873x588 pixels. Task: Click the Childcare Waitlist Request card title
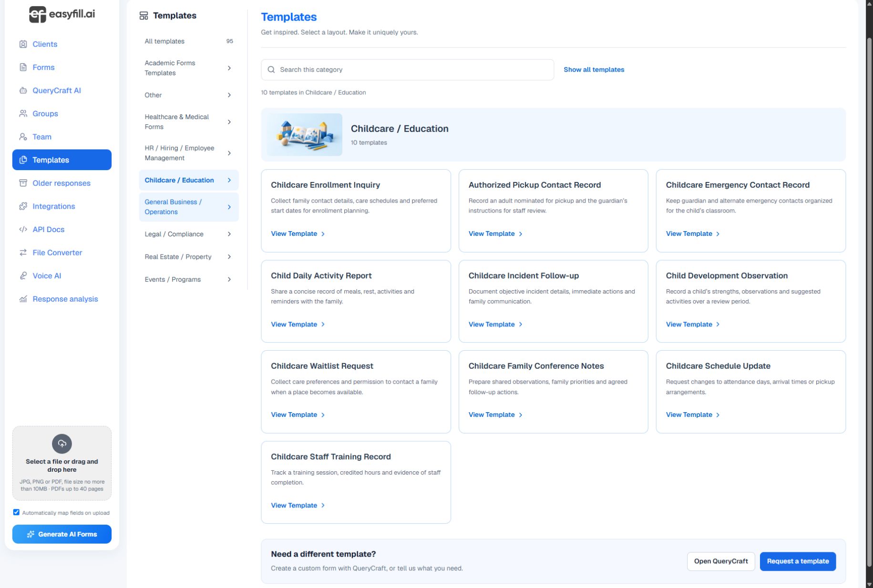pyautogui.click(x=322, y=366)
